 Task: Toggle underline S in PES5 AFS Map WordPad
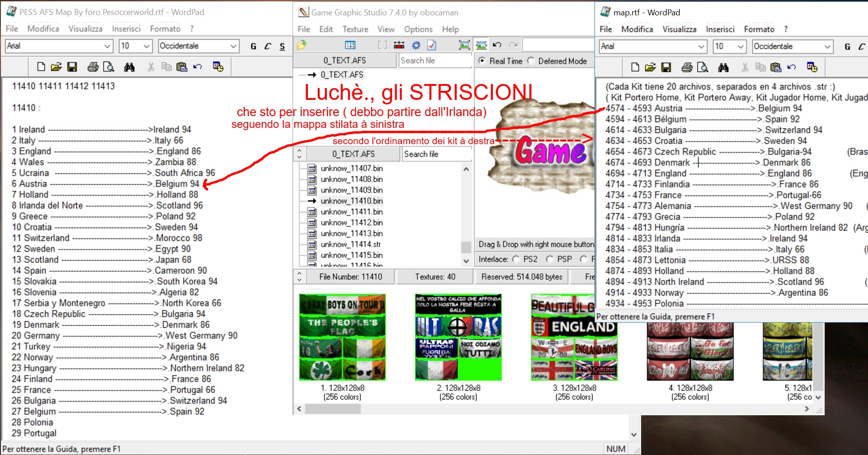(282, 46)
